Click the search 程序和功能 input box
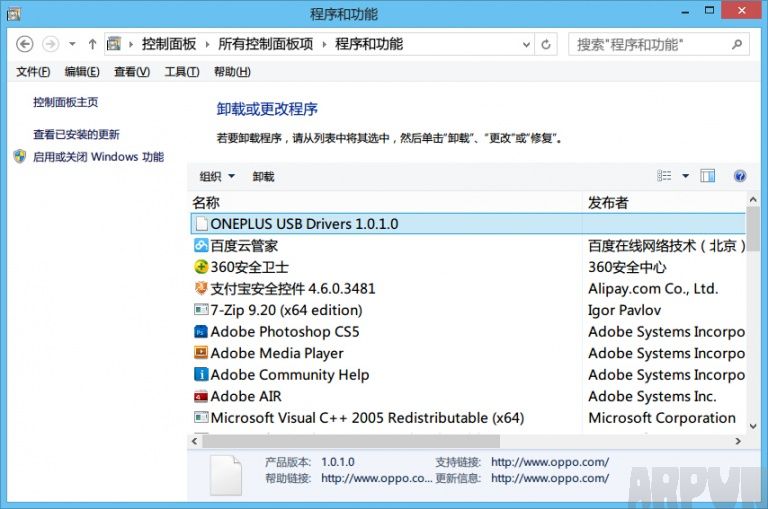 click(x=650, y=44)
